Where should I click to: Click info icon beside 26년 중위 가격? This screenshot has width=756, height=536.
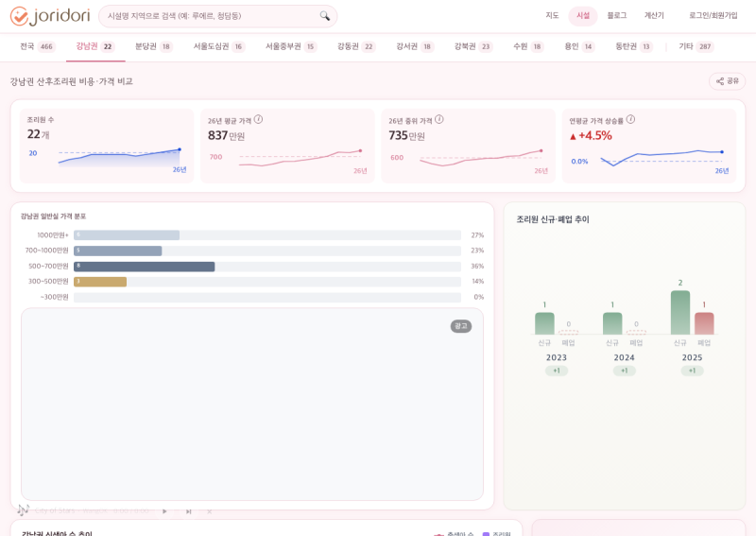tap(439, 119)
